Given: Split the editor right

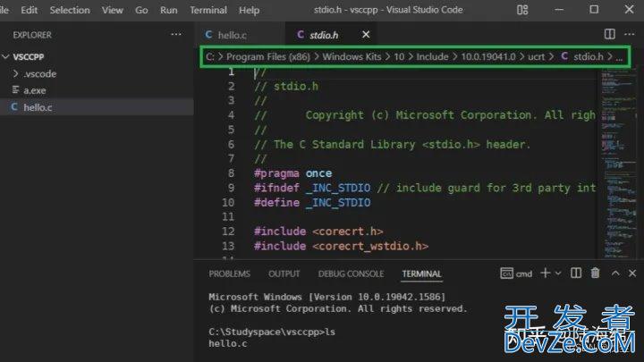Looking at the screenshot, I should 610,34.
